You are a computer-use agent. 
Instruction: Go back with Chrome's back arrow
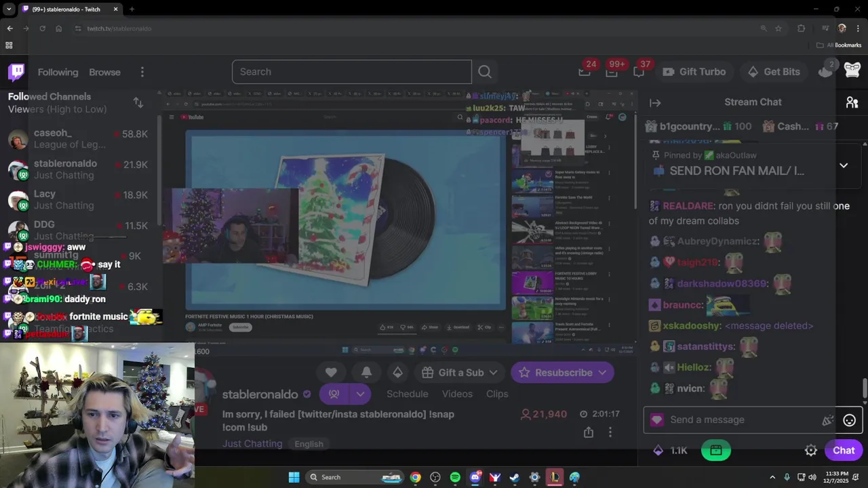click(x=9, y=28)
